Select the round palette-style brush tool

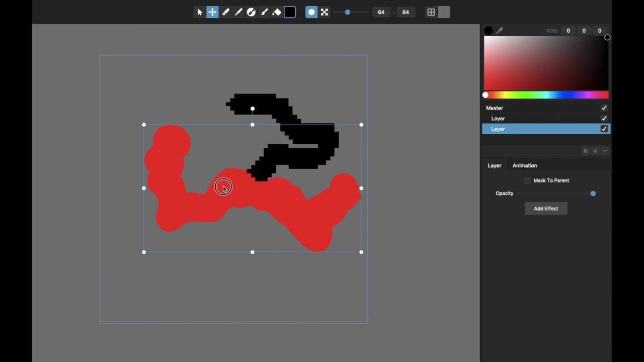point(251,12)
